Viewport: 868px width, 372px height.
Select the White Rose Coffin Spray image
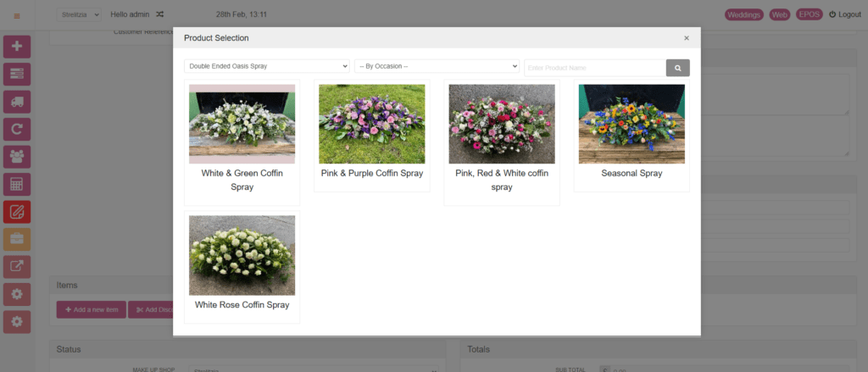(242, 255)
